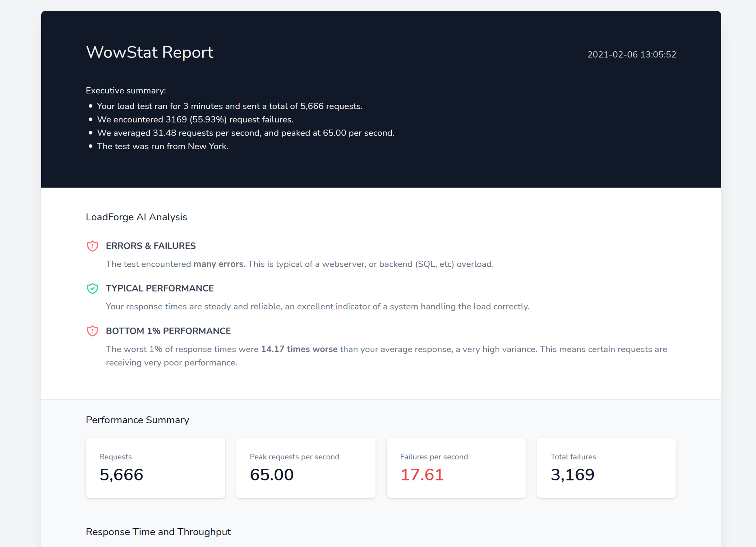Click the bullet beside the 55.93% failure rate line

pyautogui.click(x=90, y=119)
